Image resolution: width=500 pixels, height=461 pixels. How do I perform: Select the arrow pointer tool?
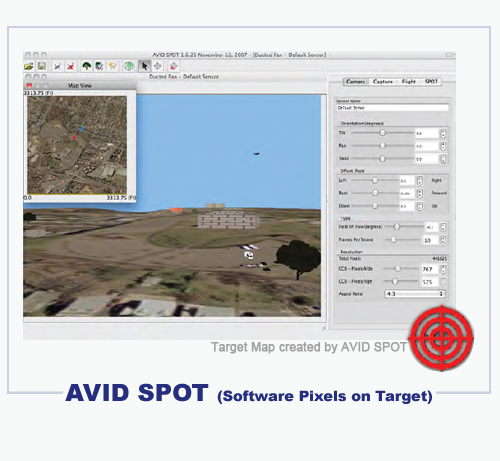(144, 66)
